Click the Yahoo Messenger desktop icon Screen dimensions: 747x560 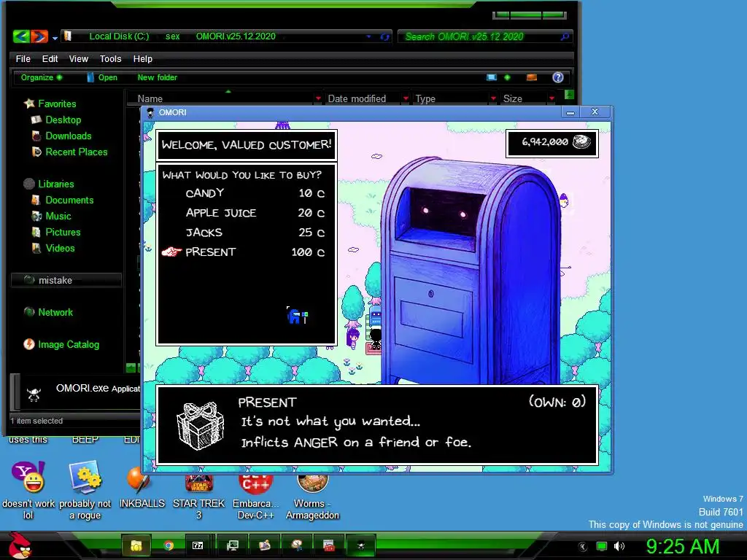(x=28, y=477)
